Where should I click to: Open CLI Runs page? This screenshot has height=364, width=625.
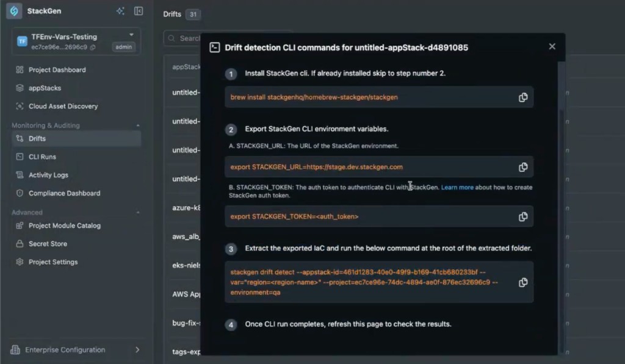pyautogui.click(x=42, y=157)
